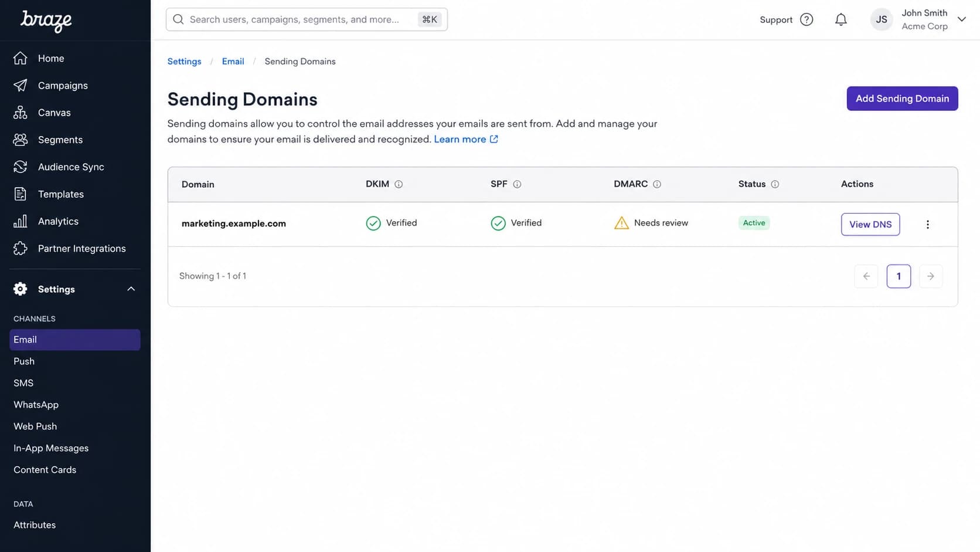This screenshot has height=552, width=980.
Task: Click the Canvas flow icon
Action: click(21, 113)
